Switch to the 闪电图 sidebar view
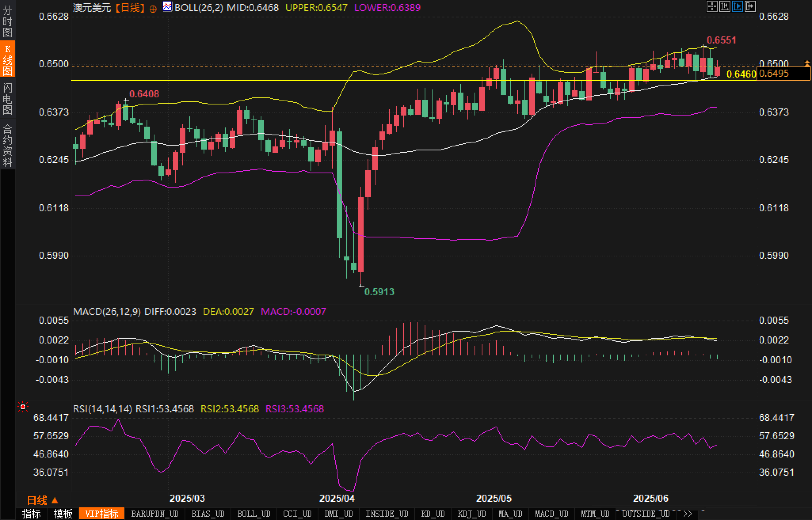The width and height of the screenshot is (812, 520). [8, 99]
